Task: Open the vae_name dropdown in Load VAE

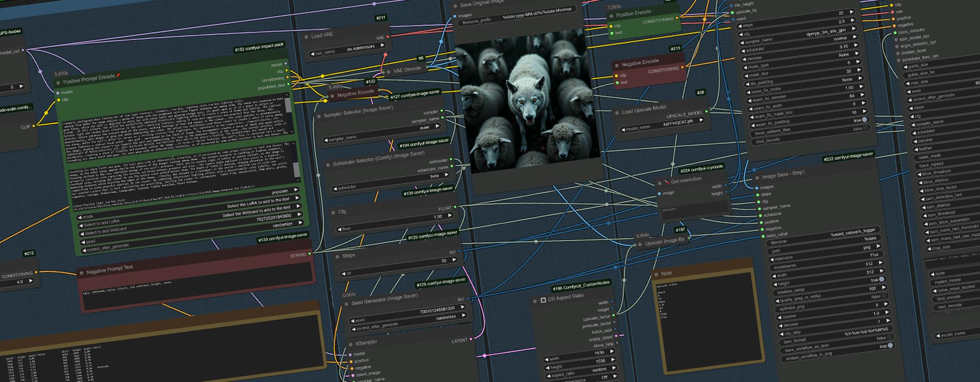Action: pos(348,49)
